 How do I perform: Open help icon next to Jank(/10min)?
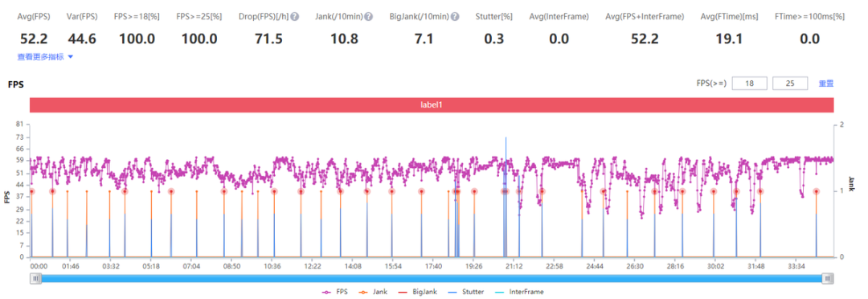pos(369,17)
